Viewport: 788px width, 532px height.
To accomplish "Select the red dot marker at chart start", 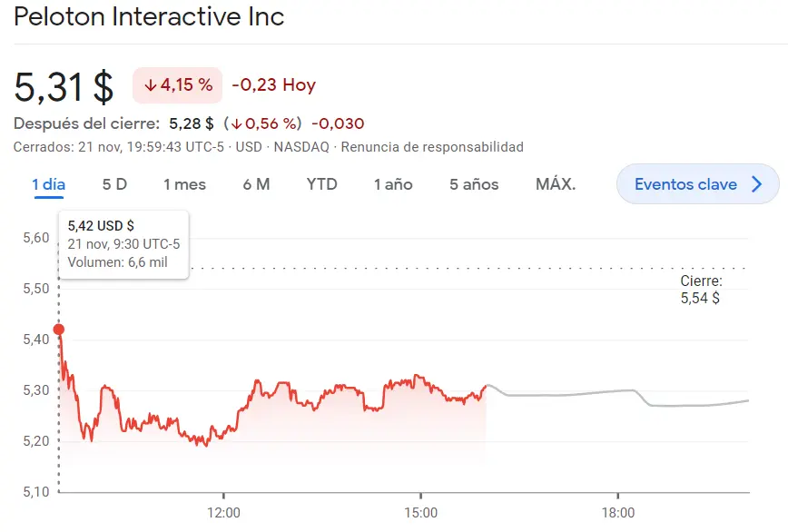I will point(58,330).
